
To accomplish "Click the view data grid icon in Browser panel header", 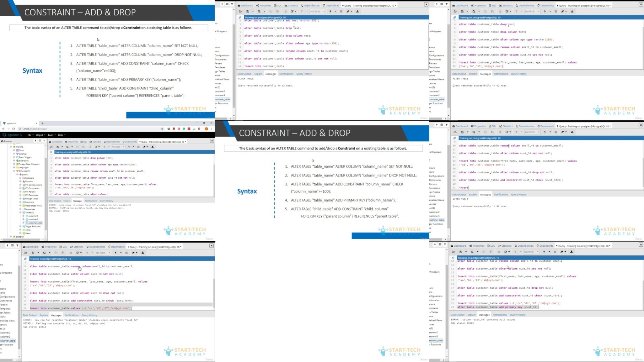I will (40, 140).
